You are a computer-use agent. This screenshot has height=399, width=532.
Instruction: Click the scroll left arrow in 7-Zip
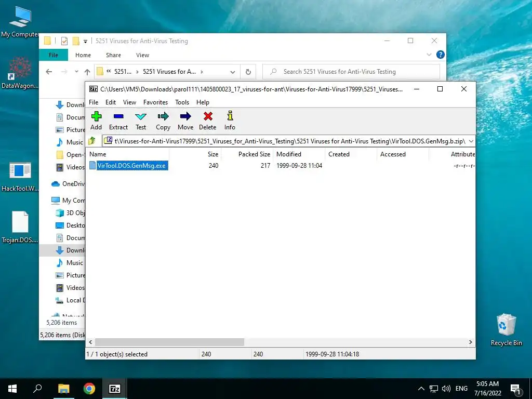90,342
